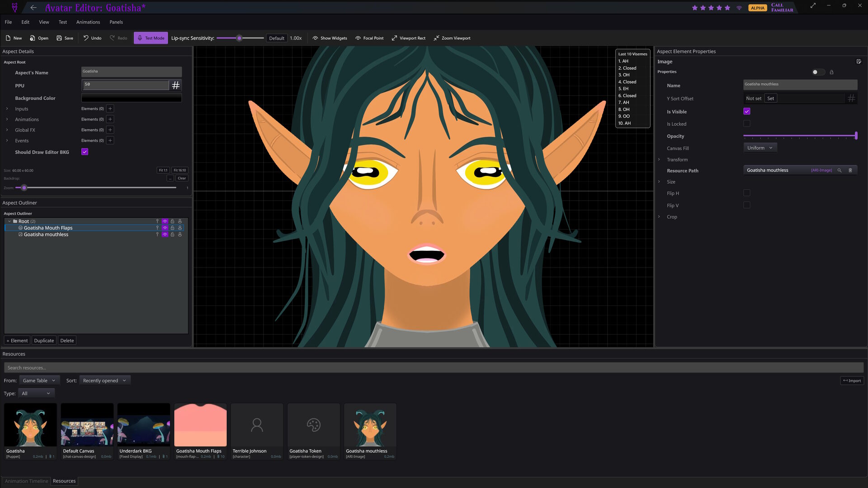Open the File menu
Screen dimensions: 868x488
pyautogui.click(x=8, y=22)
